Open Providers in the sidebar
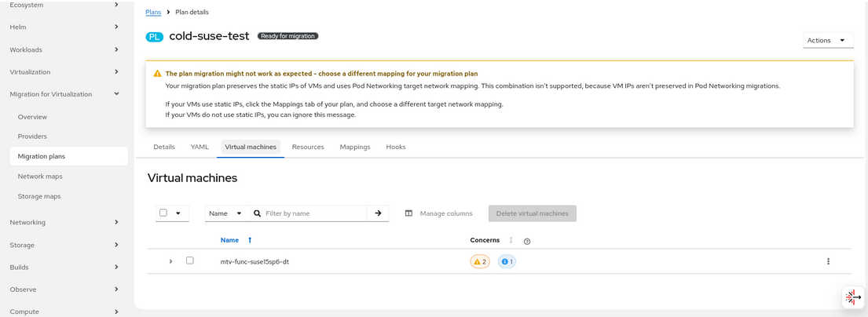Viewport: 868px width, 317px height. click(x=32, y=137)
